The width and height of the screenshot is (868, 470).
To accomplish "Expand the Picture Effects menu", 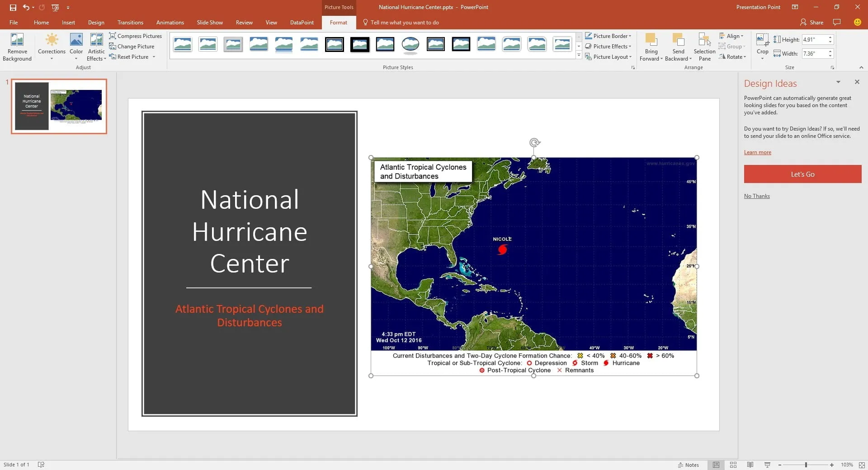I will point(609,46).
